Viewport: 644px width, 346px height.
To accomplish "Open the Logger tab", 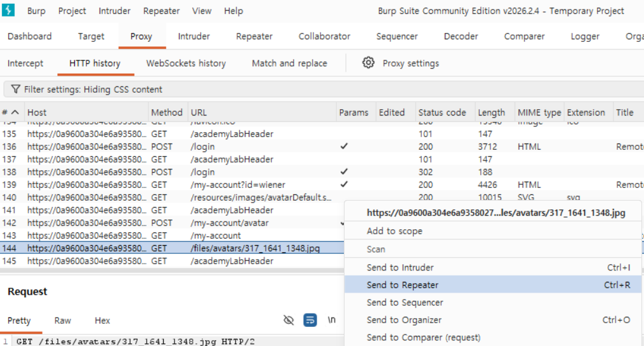I will coord(585,36).
